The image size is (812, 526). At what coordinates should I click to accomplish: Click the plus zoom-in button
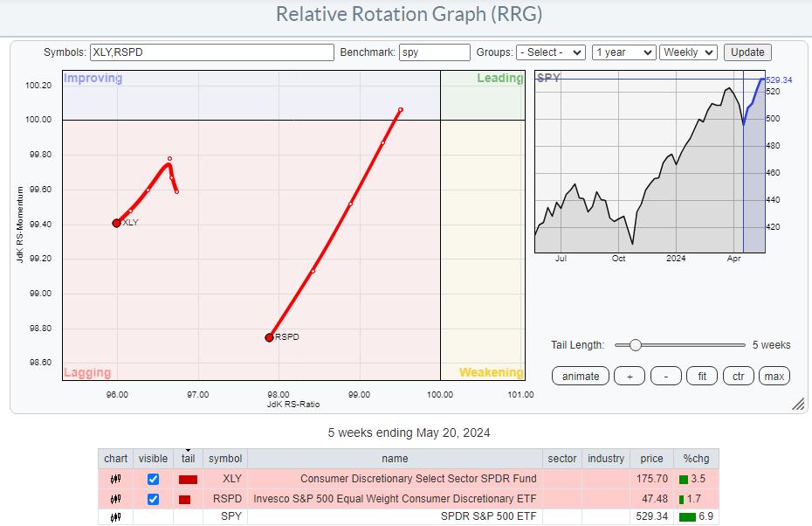[629, 376]
